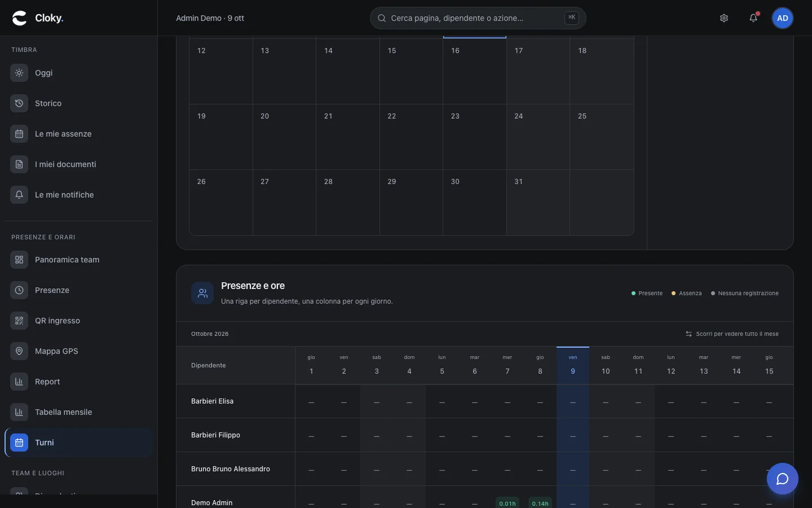812x508 pixels.
Task: Click the Cloky logo icon
Action: click(20, 18)
